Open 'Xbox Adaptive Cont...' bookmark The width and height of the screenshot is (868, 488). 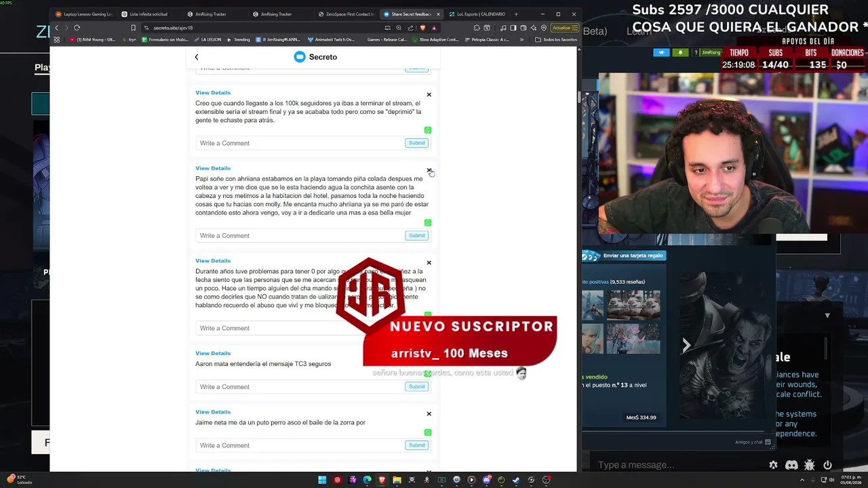point(435,40)
